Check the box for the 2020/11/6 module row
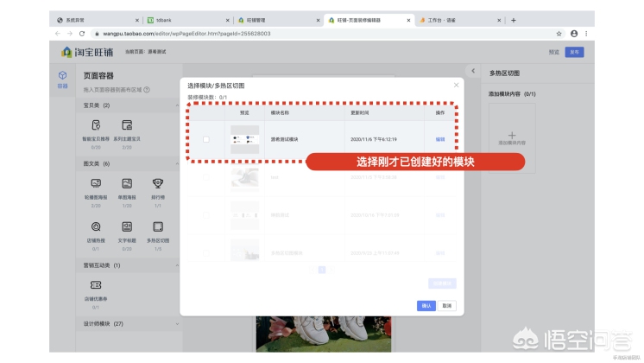The image size is (644, 363). click(x=206, y=139)
